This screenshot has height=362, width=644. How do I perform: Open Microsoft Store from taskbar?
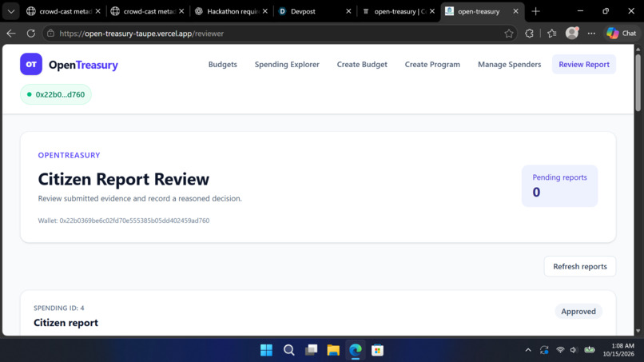point(377,350)
